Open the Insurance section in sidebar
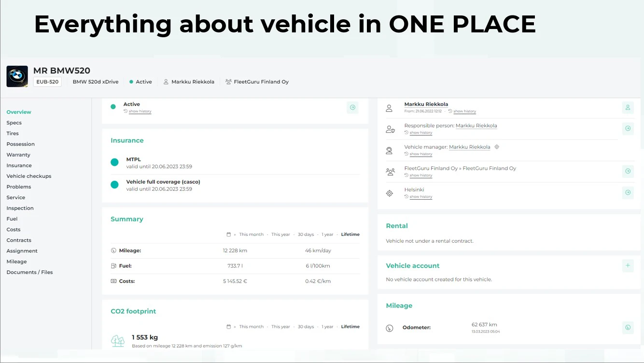Screen dimensions: 644x363 pyautogui.click(x=19, y=165)
